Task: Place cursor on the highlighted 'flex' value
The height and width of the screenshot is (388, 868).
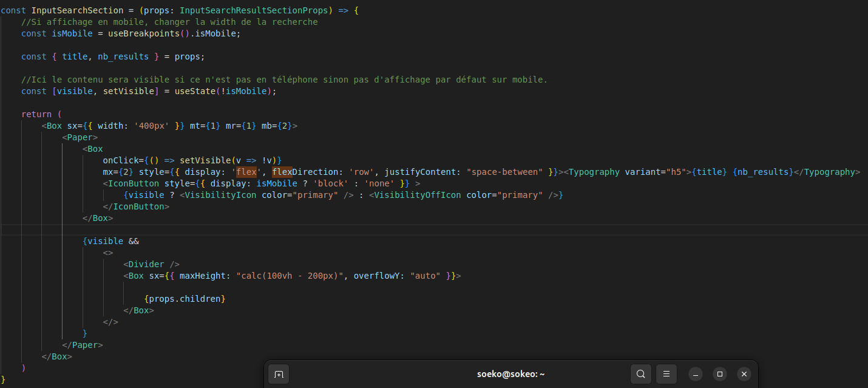Action: pyautogui.click(x=246, y=172)
